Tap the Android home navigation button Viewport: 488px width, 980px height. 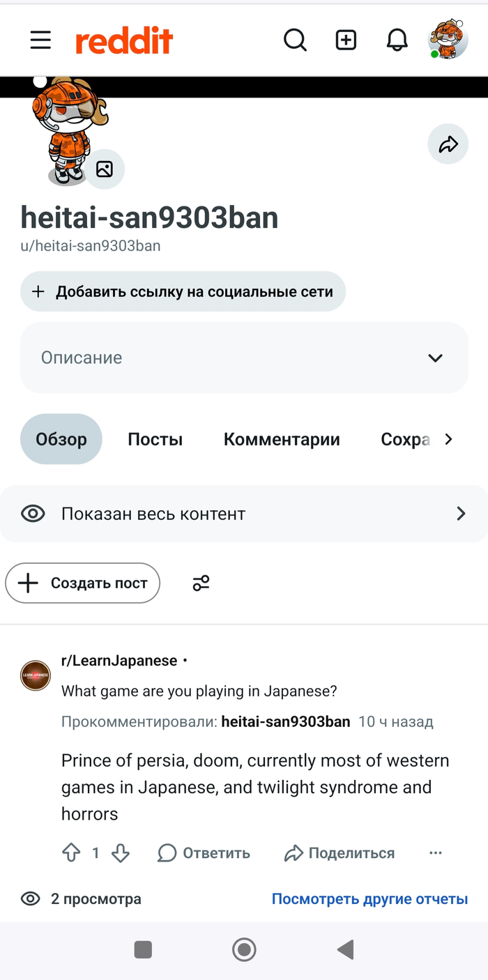pos(244,949)
